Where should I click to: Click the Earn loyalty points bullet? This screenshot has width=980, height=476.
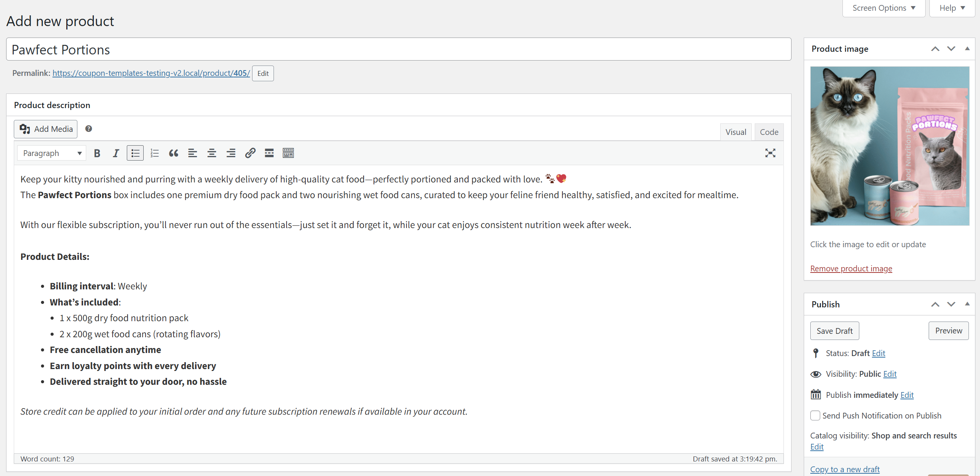133,366
